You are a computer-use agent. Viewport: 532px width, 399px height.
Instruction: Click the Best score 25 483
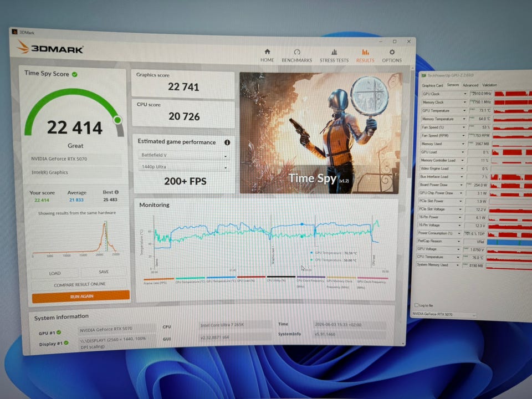pos(110,199)
